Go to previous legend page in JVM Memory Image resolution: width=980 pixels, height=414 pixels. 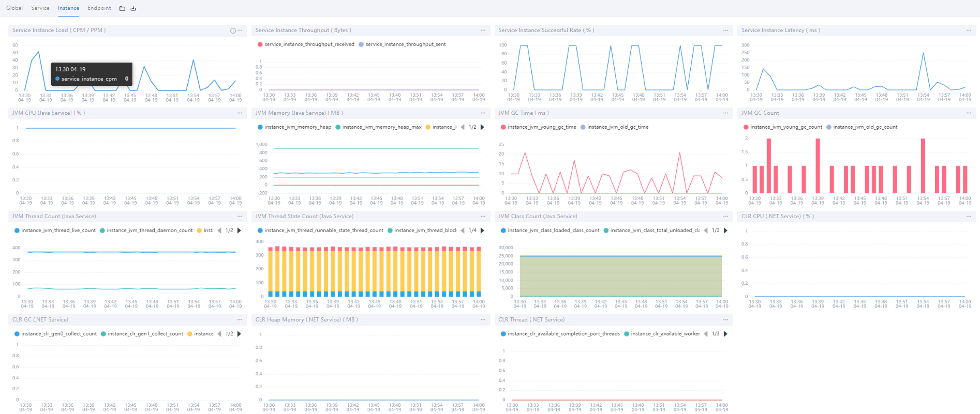(x=463, y=127)
